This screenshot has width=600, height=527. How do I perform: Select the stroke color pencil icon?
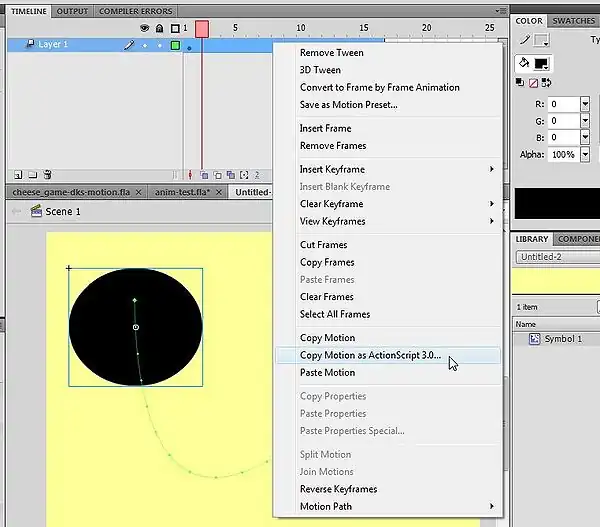[x=523, y=40]
